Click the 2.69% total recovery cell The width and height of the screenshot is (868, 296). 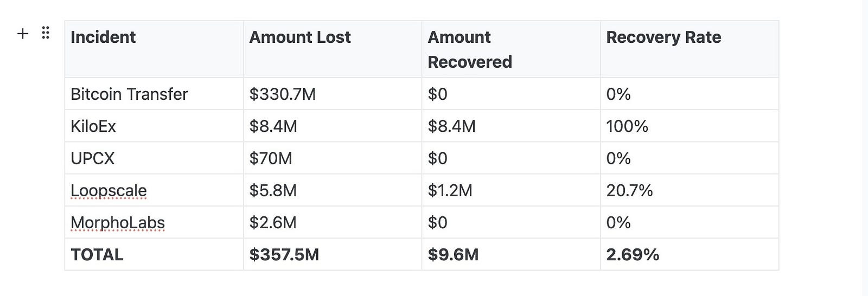690,254
